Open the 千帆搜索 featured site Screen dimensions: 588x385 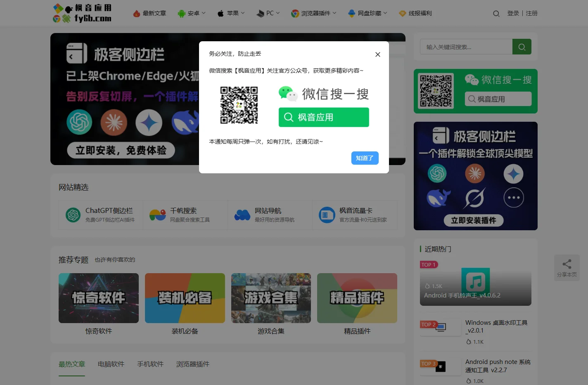pos(185,215)
